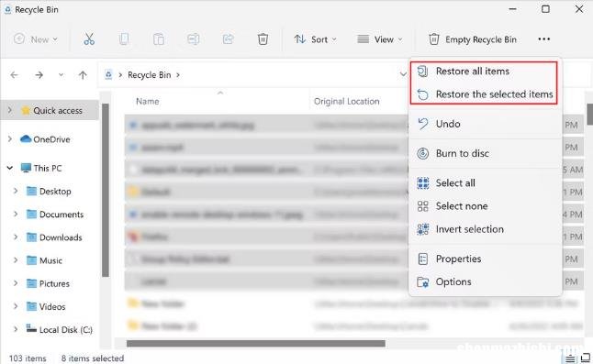Click the Rename icon in toolbar

coord(194,39)
